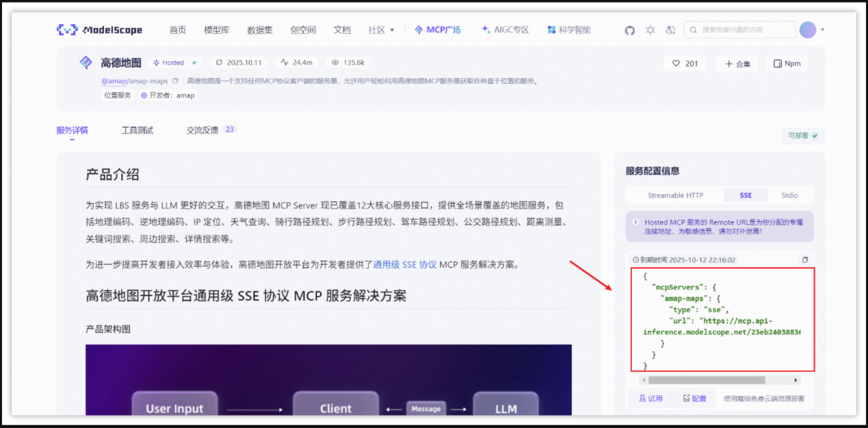Open 科学智能 in top navigation
The image size is (868, 428).
pyautogui.click(x=569, y=30)
